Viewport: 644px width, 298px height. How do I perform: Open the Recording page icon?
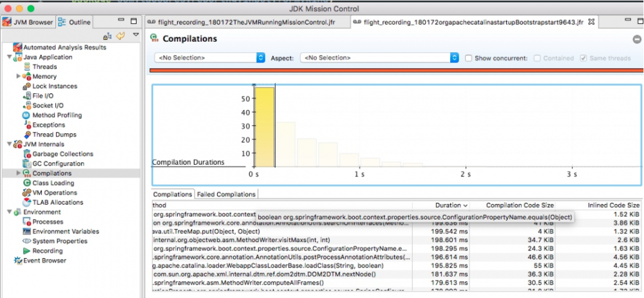pyautogui.click(x=26, y=251)
